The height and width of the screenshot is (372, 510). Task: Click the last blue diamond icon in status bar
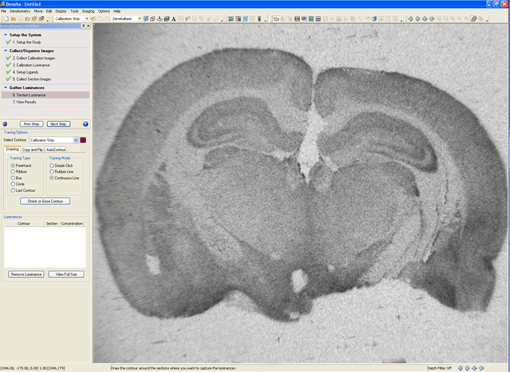point(481,368)
